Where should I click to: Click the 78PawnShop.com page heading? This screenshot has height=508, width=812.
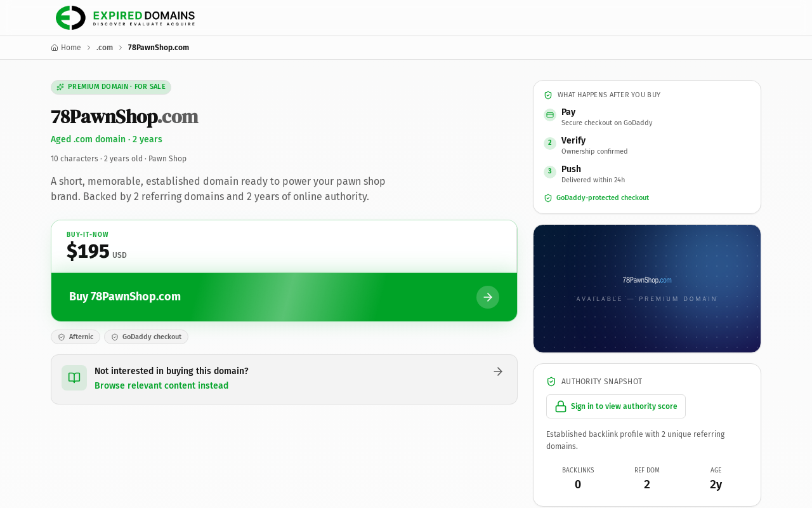click(124, 117)
